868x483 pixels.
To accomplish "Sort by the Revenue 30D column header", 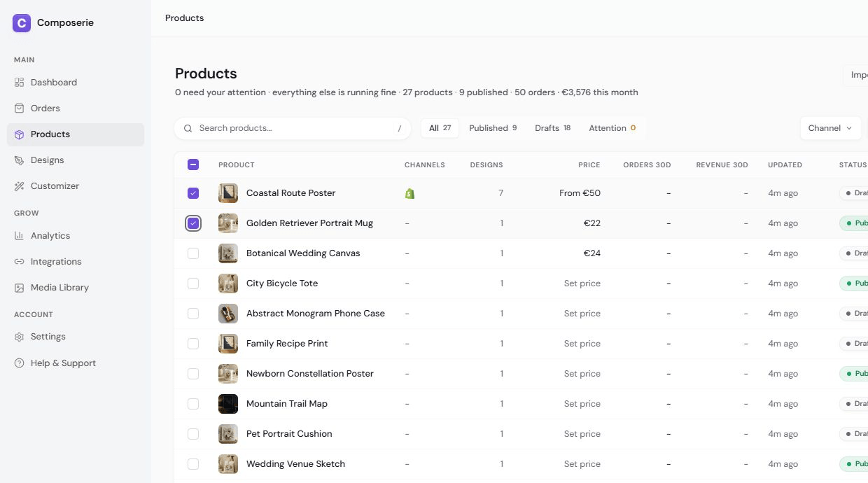I will point(722,165).
